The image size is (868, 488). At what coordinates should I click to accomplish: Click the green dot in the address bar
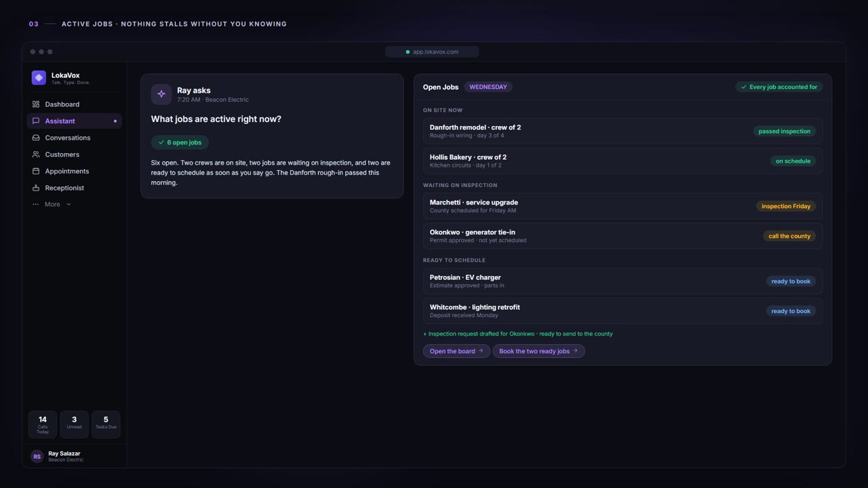408,52
